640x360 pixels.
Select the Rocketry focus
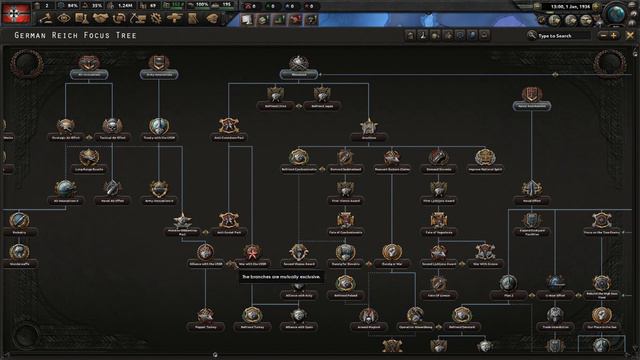(19, 225)
